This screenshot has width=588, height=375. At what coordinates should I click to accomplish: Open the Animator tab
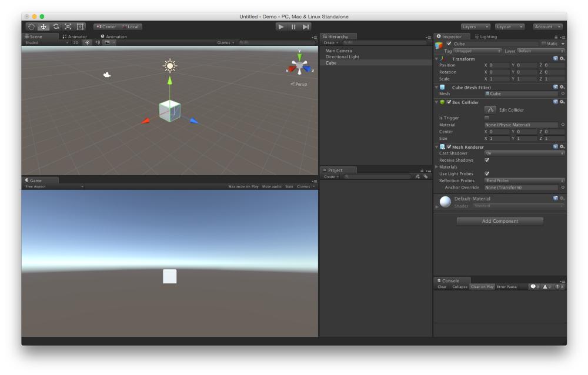75,36
